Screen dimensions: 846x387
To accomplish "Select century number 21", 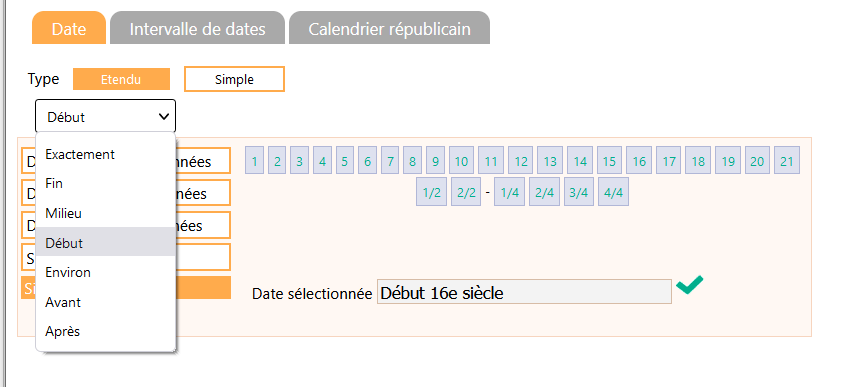I will coord(787,161).
